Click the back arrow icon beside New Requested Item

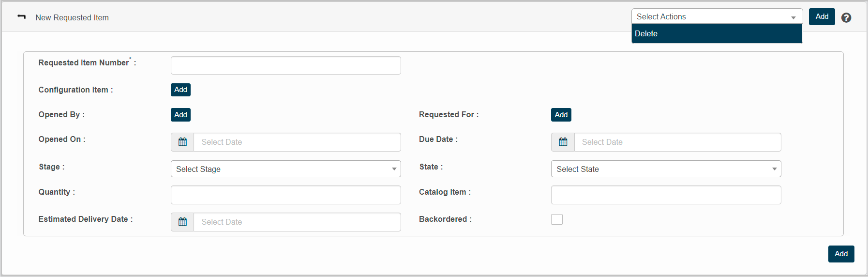(x=22, y=17)
